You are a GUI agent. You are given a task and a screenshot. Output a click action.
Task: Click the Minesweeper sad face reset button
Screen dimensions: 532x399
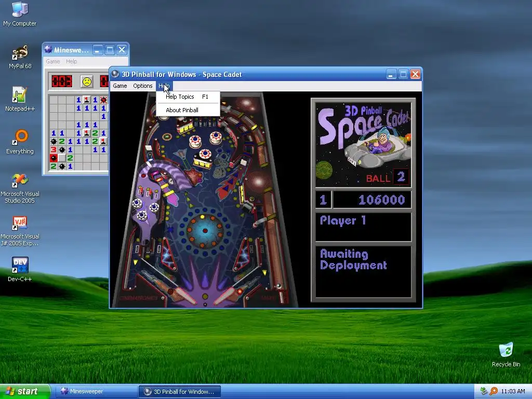tap(87, 82)
